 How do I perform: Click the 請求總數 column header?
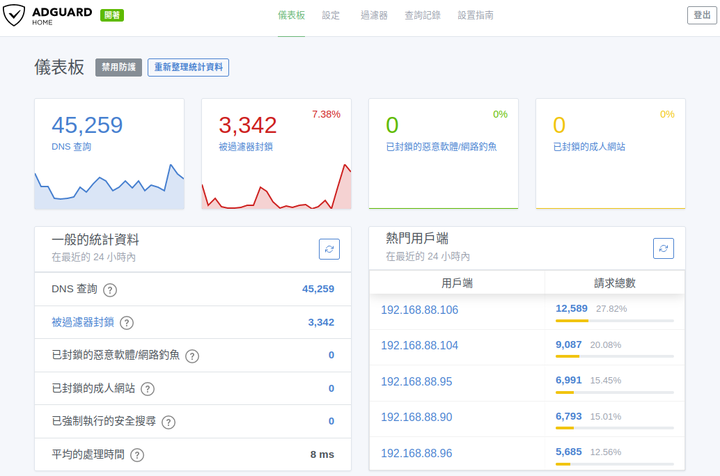tap(614, 283)
